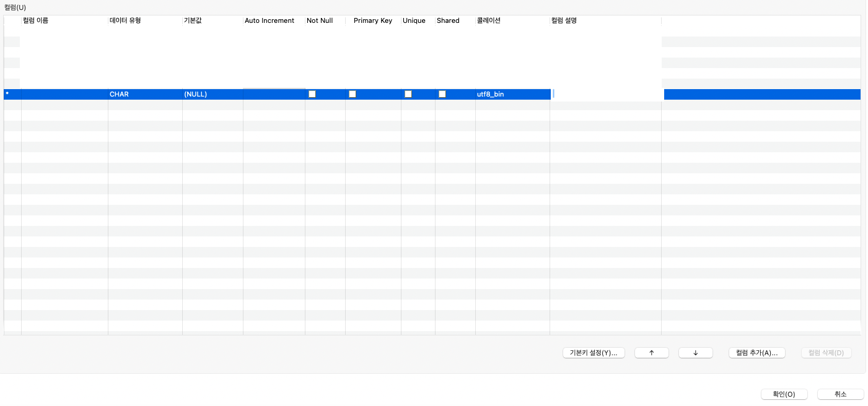Viewport: 868px width, 406px height.
Task: Click the move column down arrow
Action: (x=695, y=352)
